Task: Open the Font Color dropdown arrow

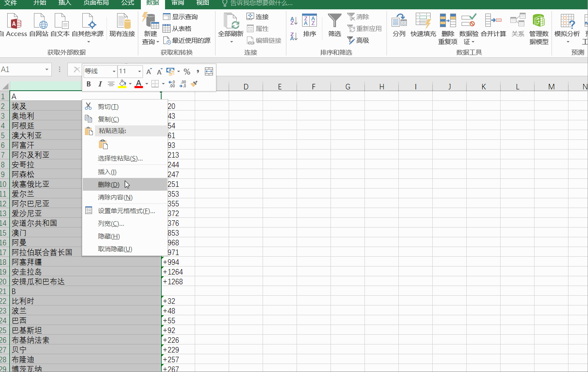Action: [146, 84]
